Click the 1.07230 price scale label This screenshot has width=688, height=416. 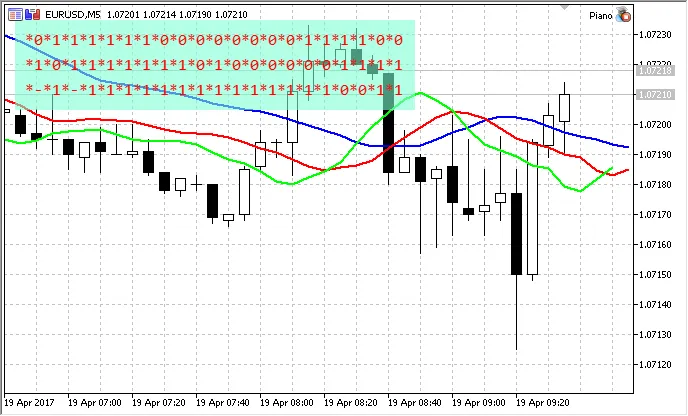[656, 34]
